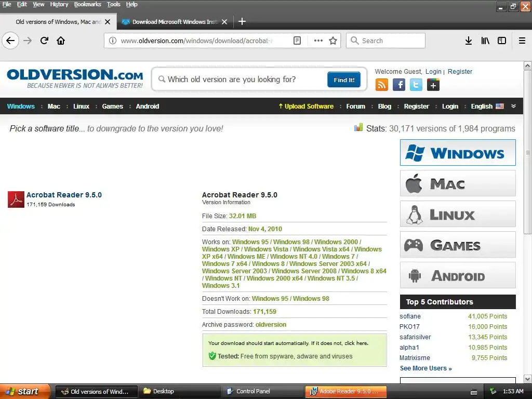Click the sofiane contributor name
Screen dimensions: 532x399
pos(410,316)
